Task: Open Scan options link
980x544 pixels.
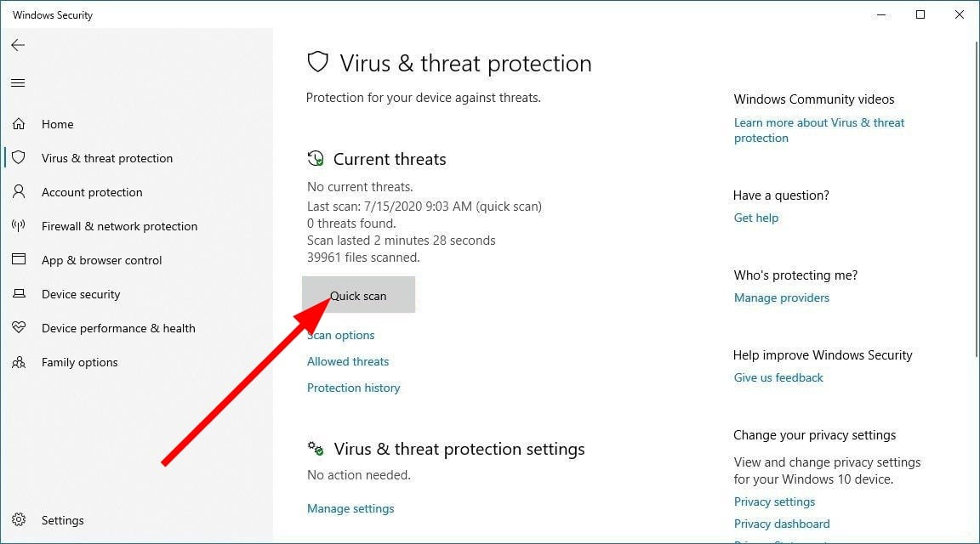Action: [340, 336]
